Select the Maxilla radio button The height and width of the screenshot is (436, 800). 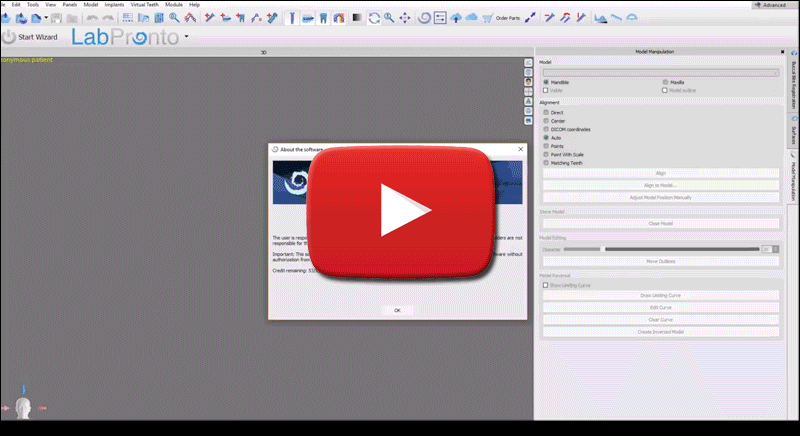[x=665, y=82]
